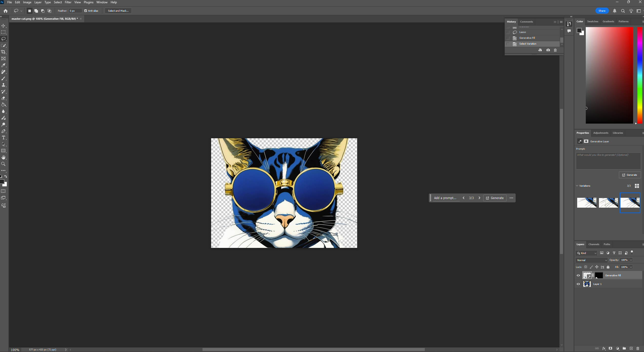The width and height of the screenshot is (644, 352).
Task: Click the hue spectrum slider
Action: point(639,75)
